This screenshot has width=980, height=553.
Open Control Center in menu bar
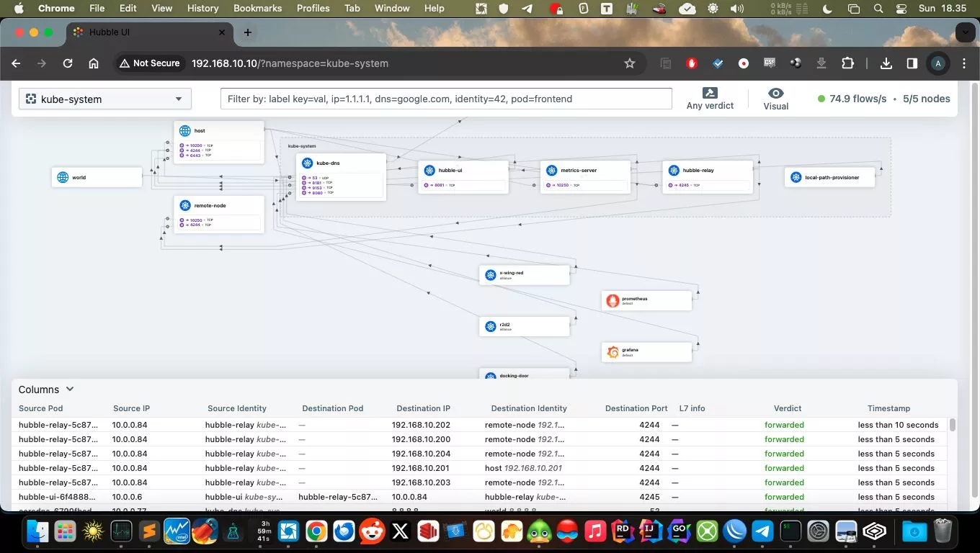pyautogui.click(x=901, y=9)
